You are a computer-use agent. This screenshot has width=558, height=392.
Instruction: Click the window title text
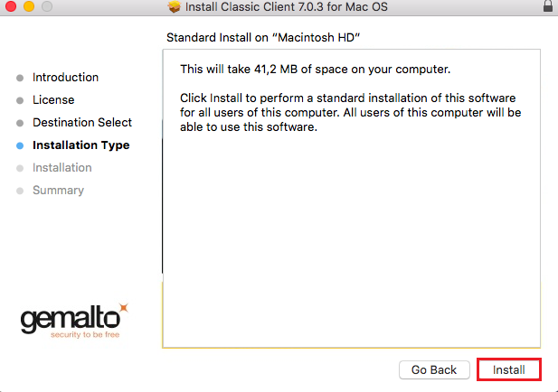click(x=286, y=6)
